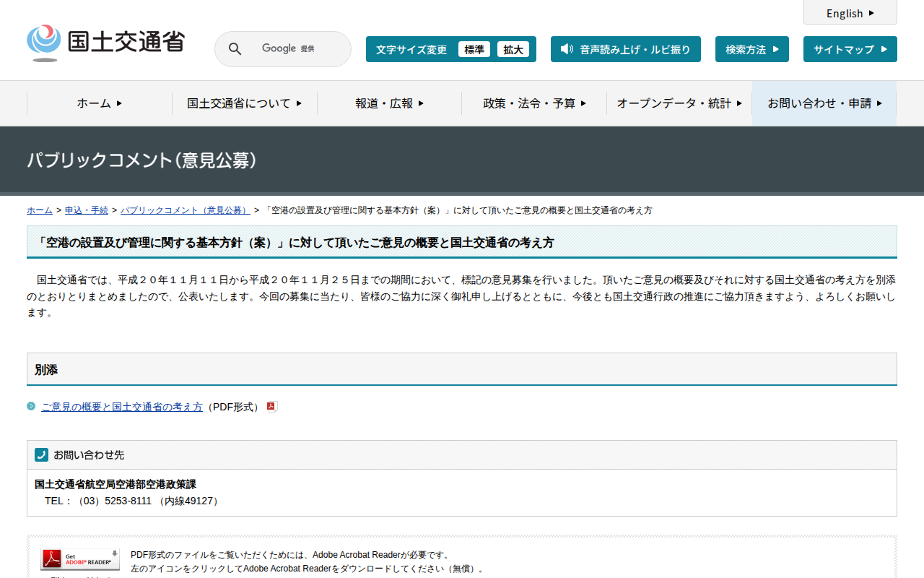Toggle 音声読み上げ・ルビ振り feature
924x578 pixels.
[625, 49]
